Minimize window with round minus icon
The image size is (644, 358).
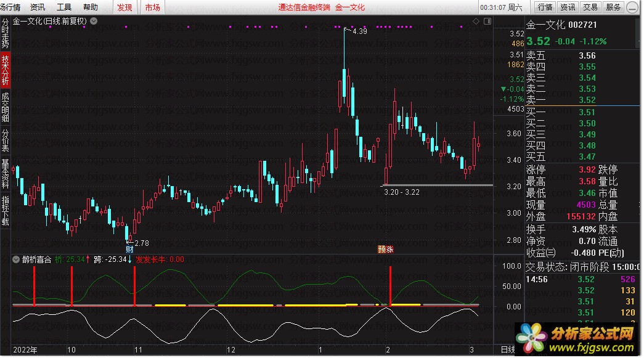tap(632, 7)
